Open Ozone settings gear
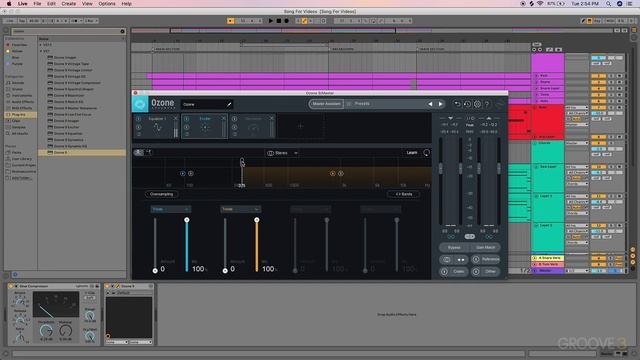 477,104
